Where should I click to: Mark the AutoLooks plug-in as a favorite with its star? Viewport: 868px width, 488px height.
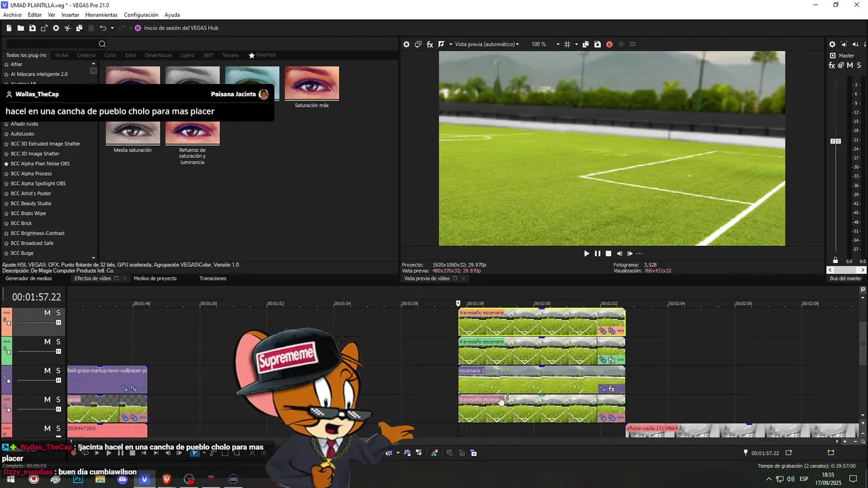tap(6, 134)
